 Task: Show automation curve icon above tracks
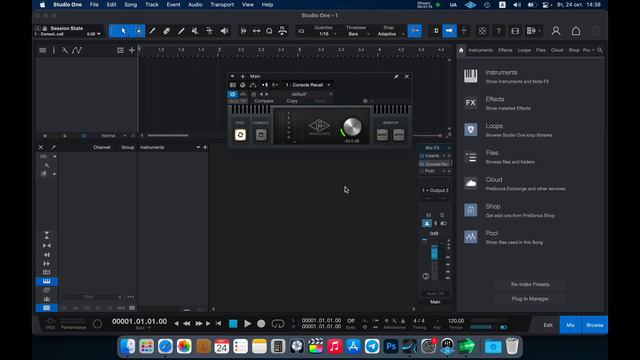point(77,50)
